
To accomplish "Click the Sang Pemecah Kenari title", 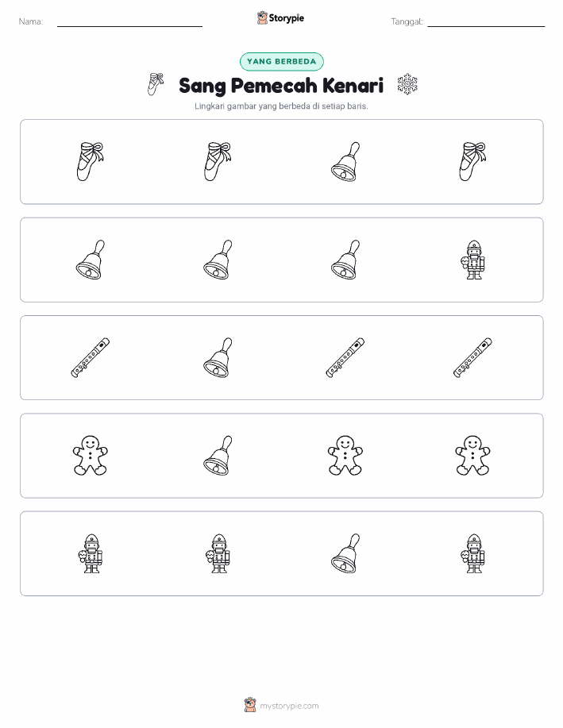I will [x=281, y=86].
